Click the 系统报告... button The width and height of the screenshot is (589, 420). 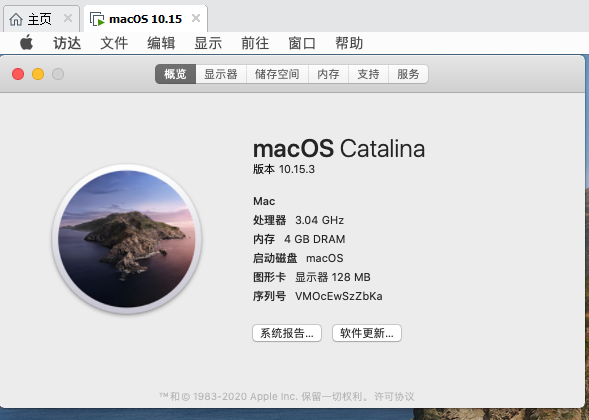(287, 333)
